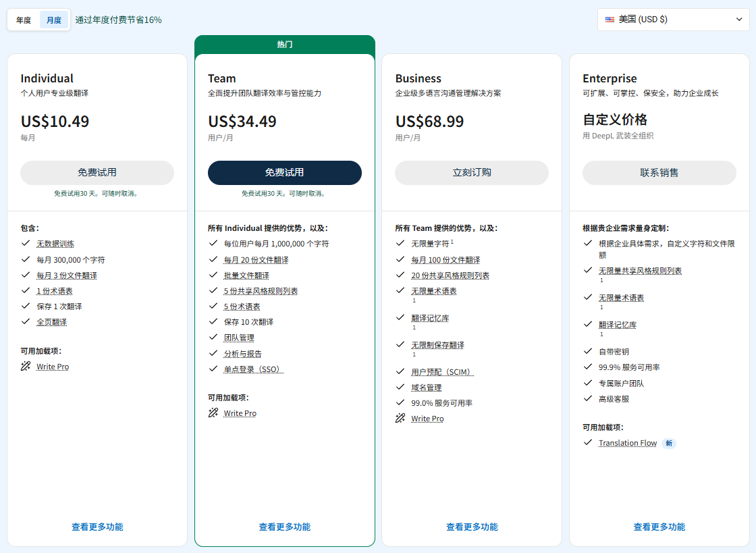756x553 pixels.
Task: Click checkmark icon beside 每月 100 份文件翻译
Action: tap(400, 259)
